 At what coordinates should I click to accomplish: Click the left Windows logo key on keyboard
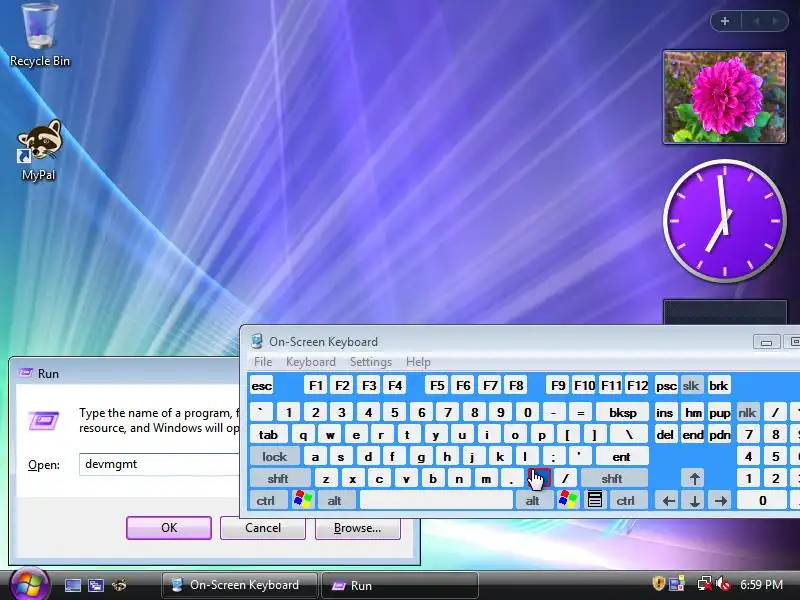pos(303,501)
